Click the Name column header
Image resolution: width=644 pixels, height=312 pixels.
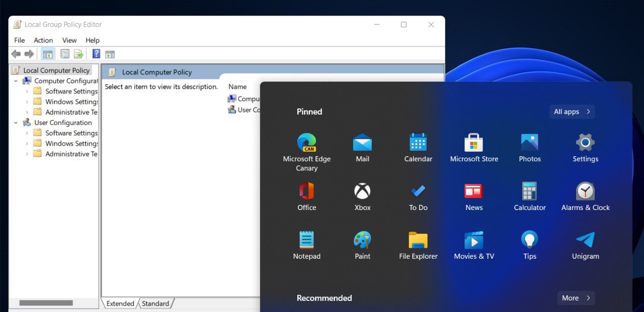pos(237,86)
